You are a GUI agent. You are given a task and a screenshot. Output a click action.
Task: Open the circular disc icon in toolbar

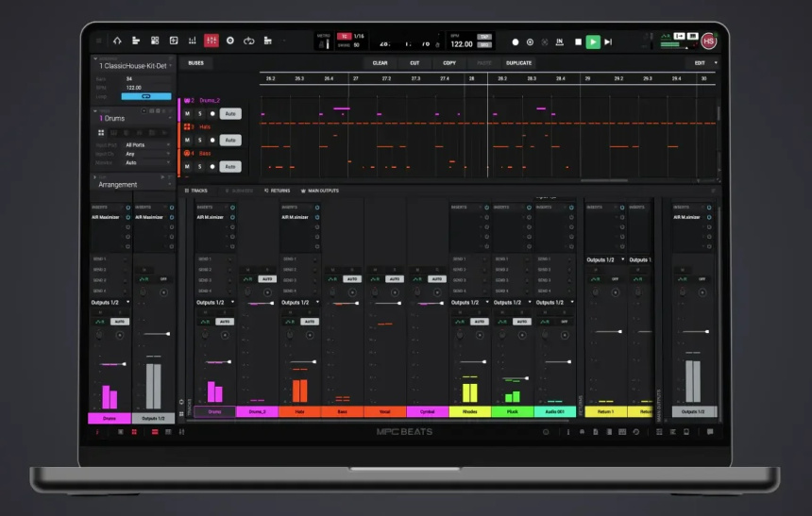coord(230,41)
